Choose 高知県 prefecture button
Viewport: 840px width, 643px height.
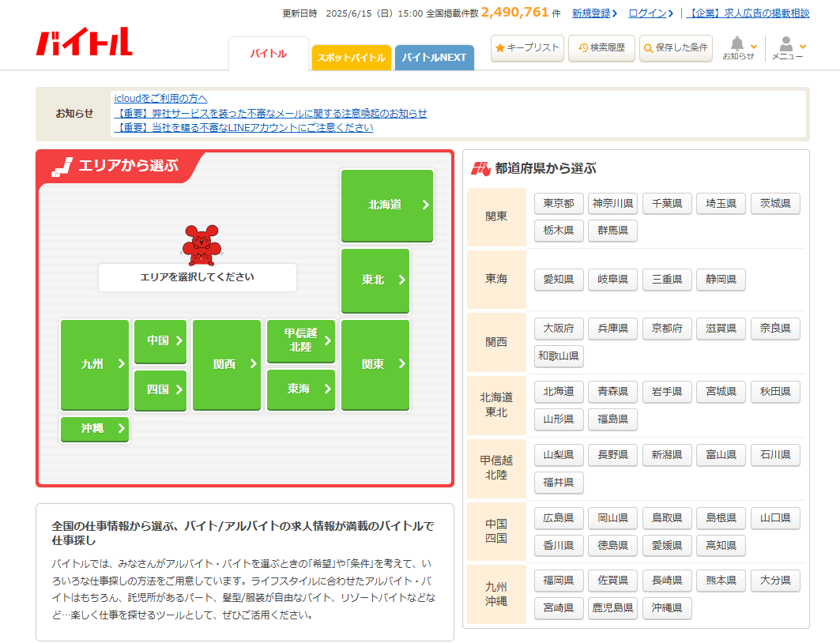pyautogui.click(x=721, y=546)
